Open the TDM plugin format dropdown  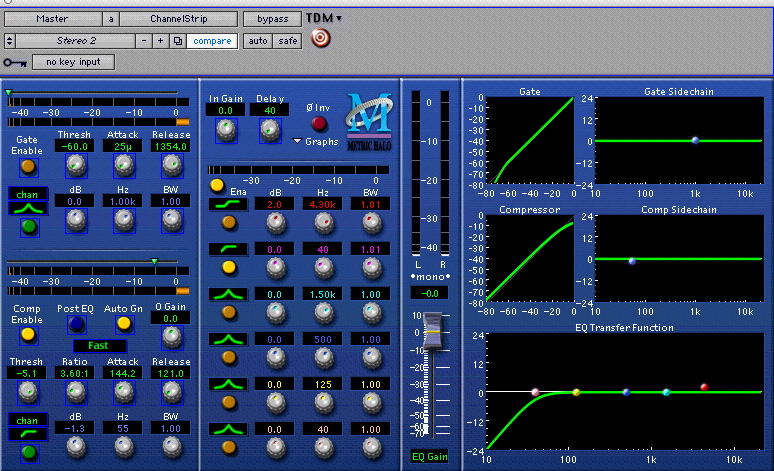[x=324, y=18]
